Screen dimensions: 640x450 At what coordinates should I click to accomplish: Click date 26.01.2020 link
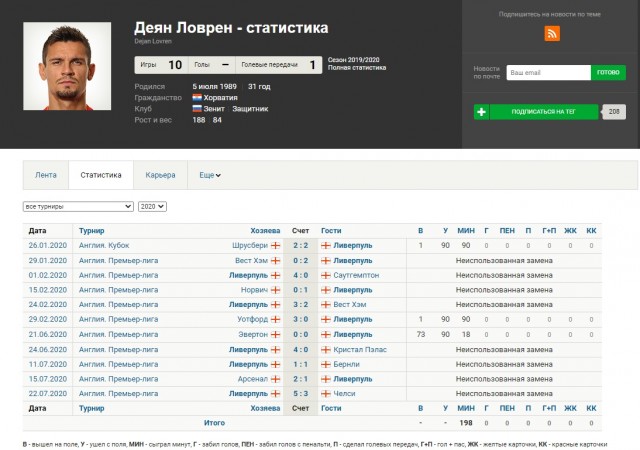pos(48,245)
